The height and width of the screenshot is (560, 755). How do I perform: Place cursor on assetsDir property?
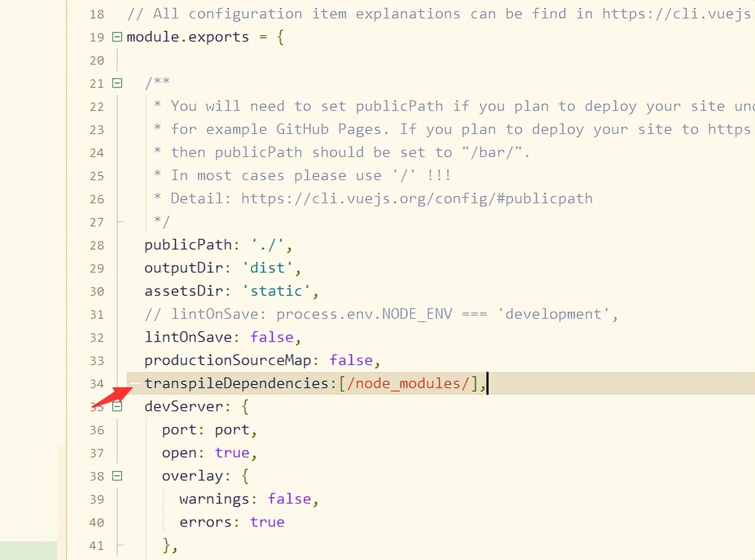(x=184, y=291)
